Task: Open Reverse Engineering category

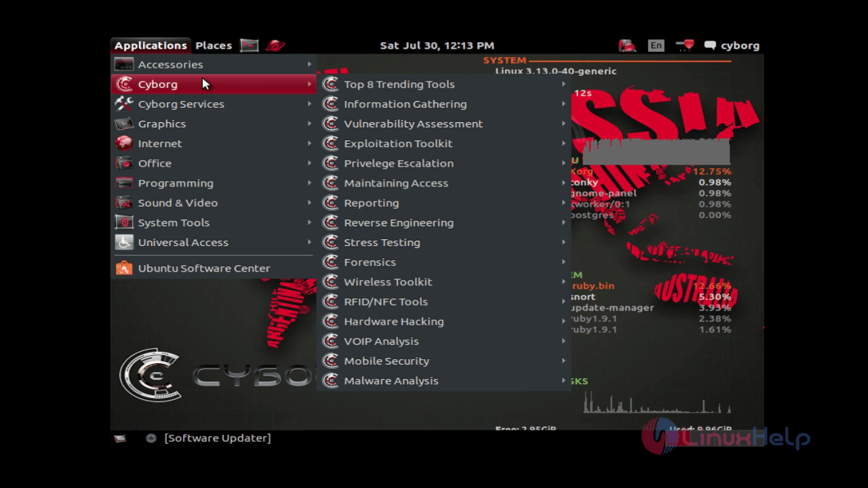Action: (x=444, y=222)
